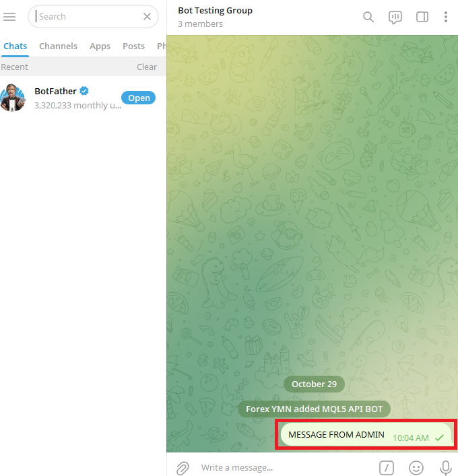Switch to the Channels tab
Screen dimensions: 458x476
(x=58, y=46)
